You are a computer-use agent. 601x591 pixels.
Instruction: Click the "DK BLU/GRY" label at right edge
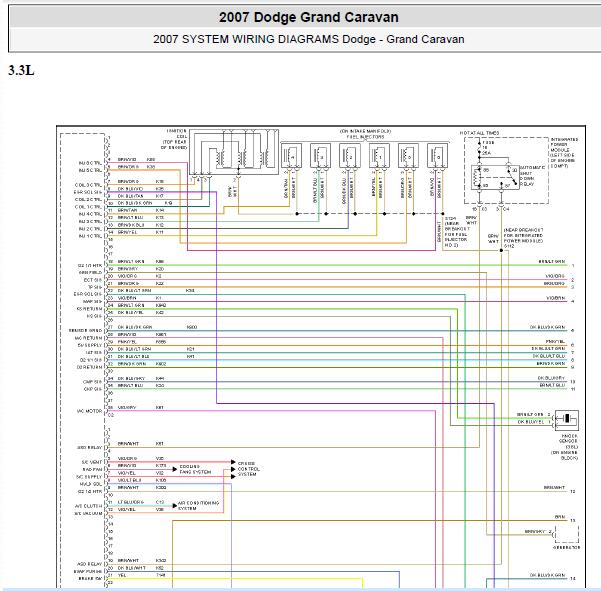pos(551,378)
